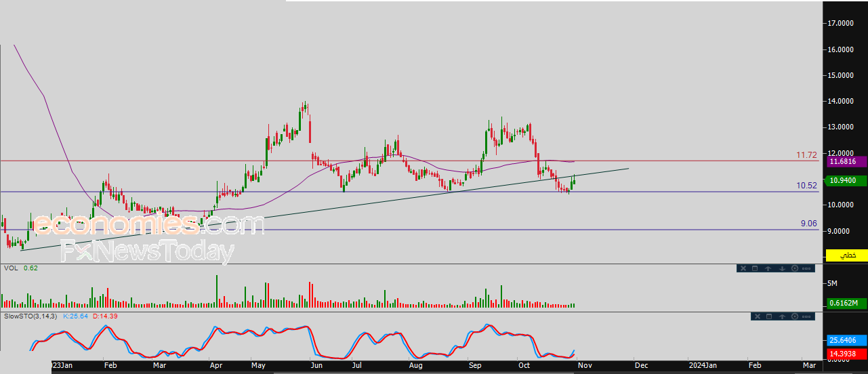868x374 pixels.
Task: Maximize the VOL indicator panel
Action: (x=756, y=269)
